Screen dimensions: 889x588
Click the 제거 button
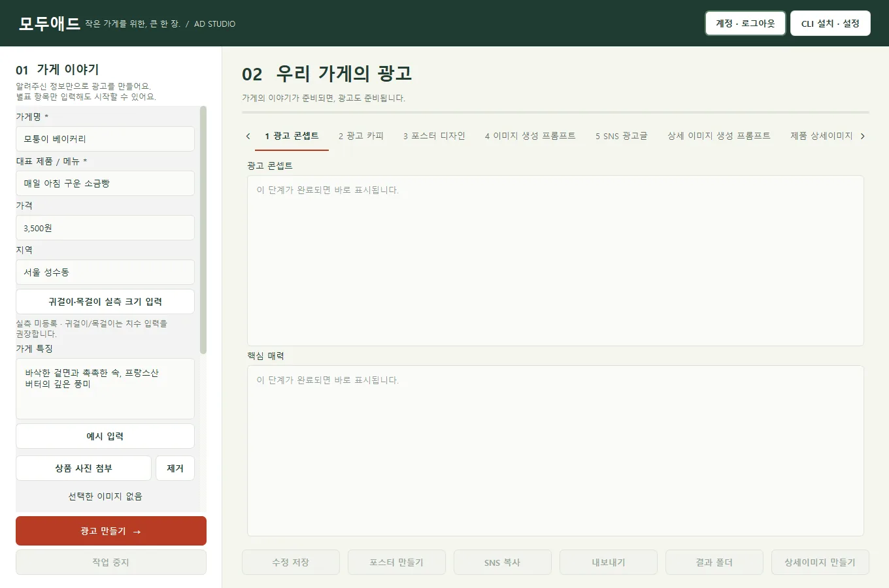175,468
